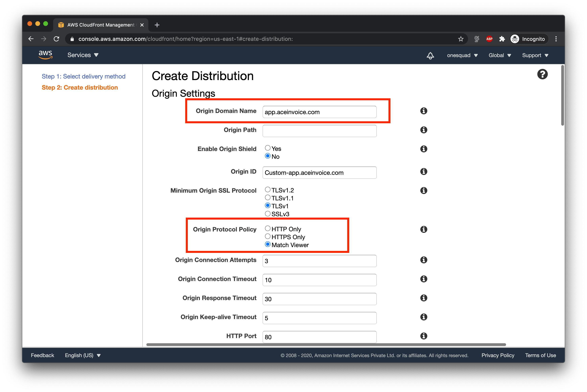This screenshot has height=392, width=587.
Task: Open the browser extensions puzzle icon
Action: click(502, 39)
